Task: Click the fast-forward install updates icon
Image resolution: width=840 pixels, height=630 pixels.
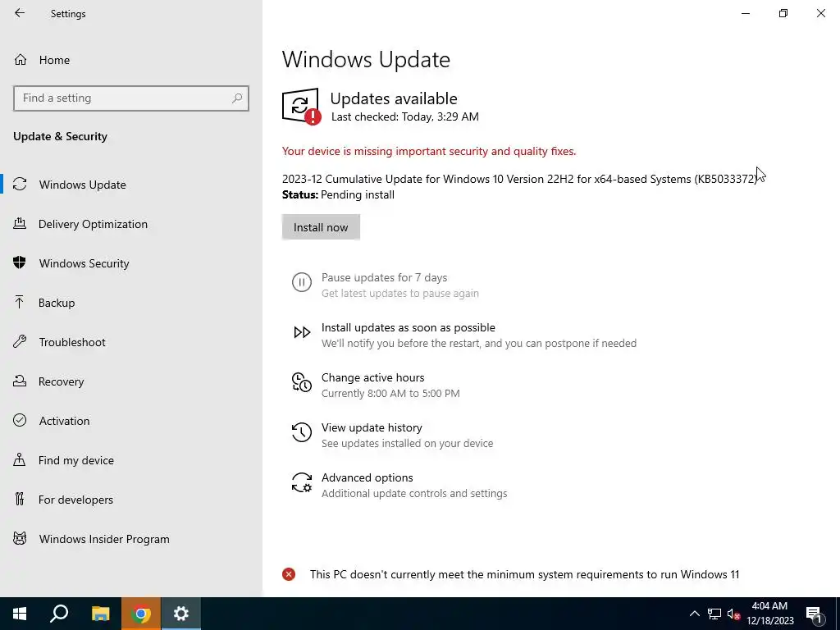Action: click(x=302, y=332)
